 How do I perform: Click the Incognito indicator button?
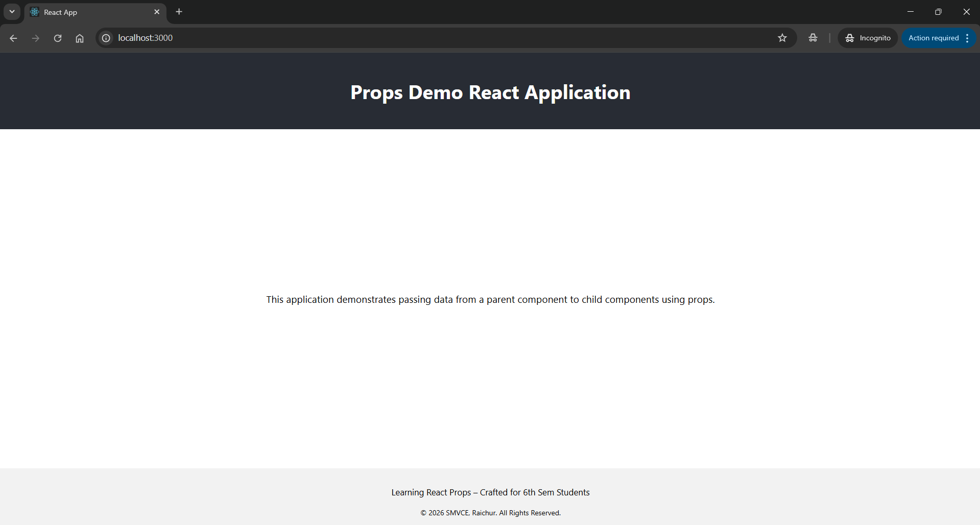tap(868, 38)
